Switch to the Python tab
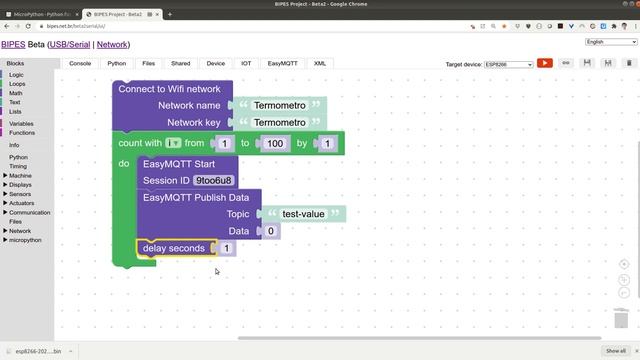The height and width of the screenshot is (360, 640). coord(117,64)
